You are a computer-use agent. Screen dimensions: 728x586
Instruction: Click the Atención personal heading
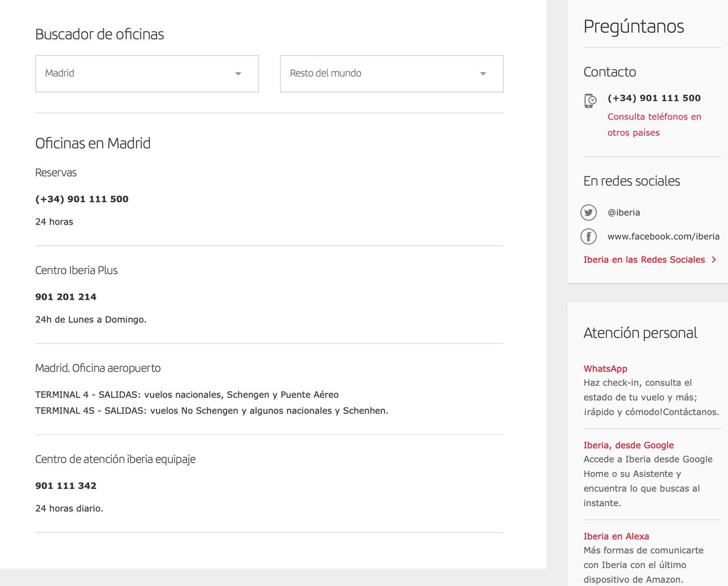click(x=640, y=333)
